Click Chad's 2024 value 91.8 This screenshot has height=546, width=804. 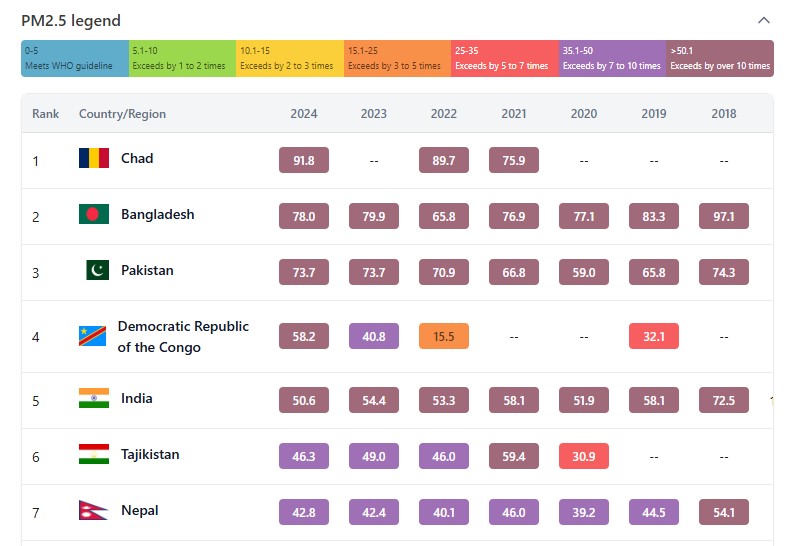[x=304, y=160]
